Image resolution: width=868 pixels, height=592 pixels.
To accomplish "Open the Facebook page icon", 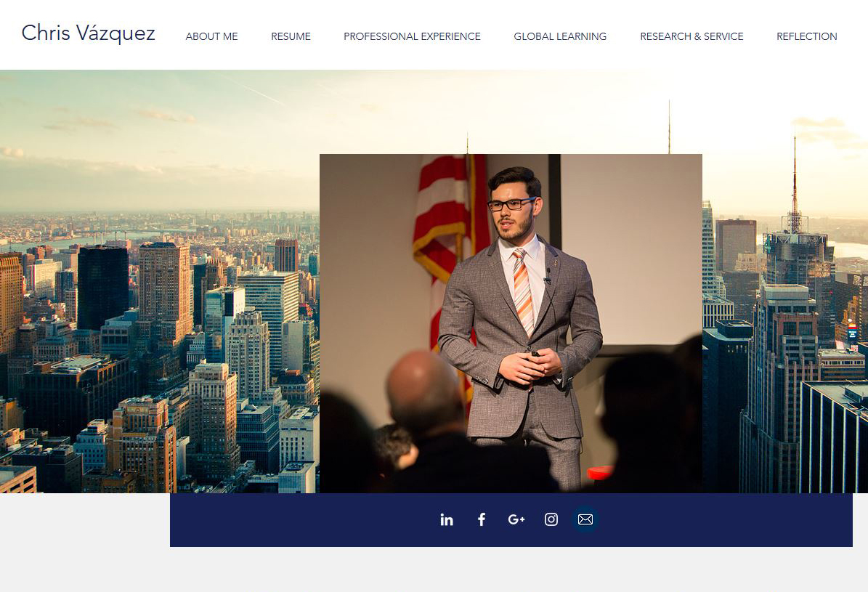I will pos(482,519).
